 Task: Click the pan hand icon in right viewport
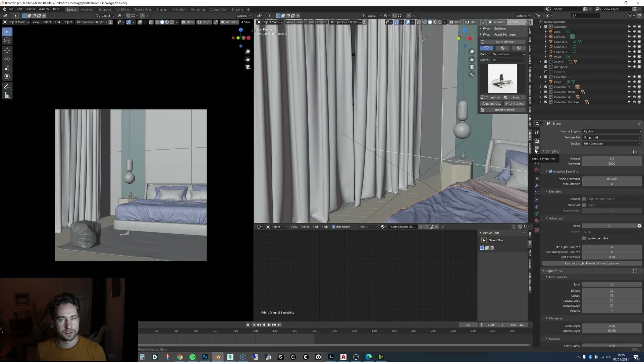coord(472,59)
